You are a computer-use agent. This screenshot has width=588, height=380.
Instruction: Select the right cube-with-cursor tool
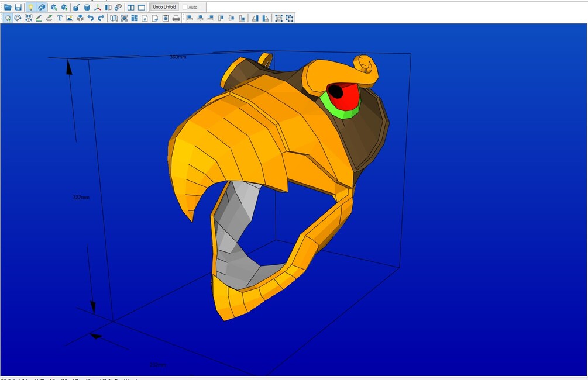(x=64, y=7)
